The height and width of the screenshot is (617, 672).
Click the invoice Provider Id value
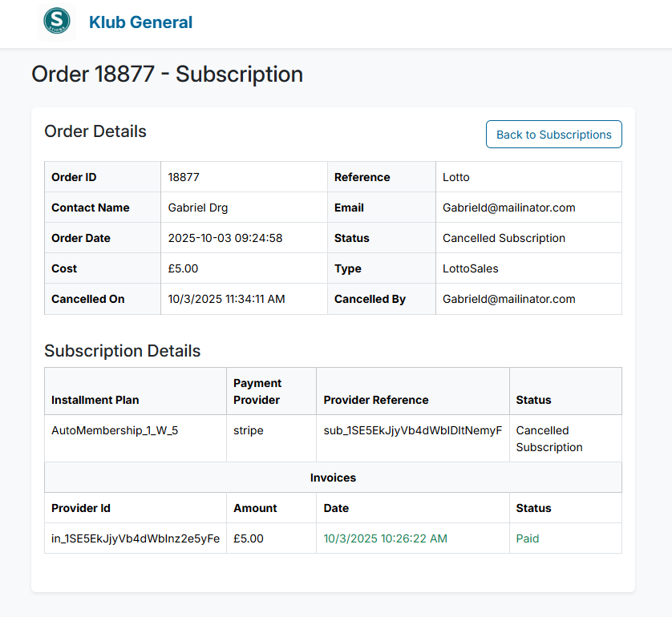click(135, 538)
